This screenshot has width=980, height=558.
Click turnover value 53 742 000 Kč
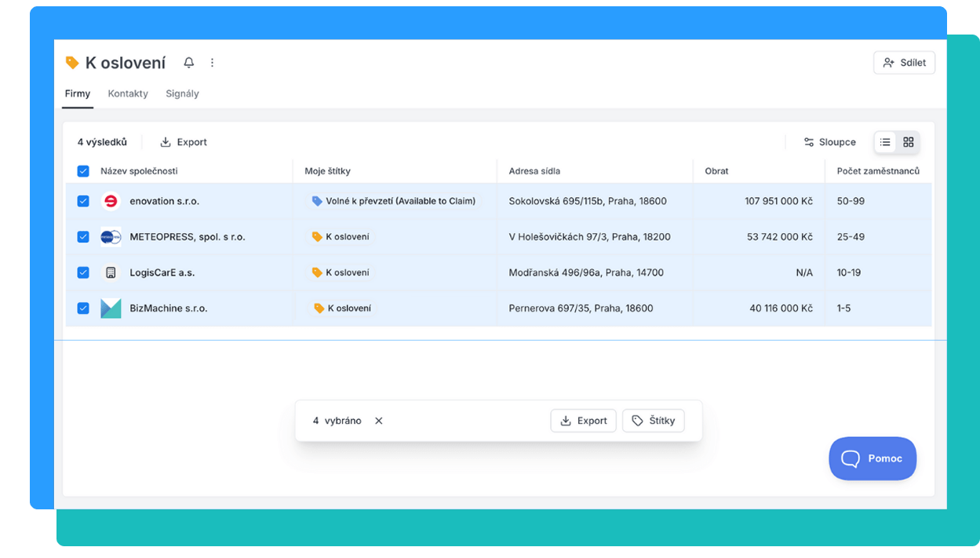(780, 237)
